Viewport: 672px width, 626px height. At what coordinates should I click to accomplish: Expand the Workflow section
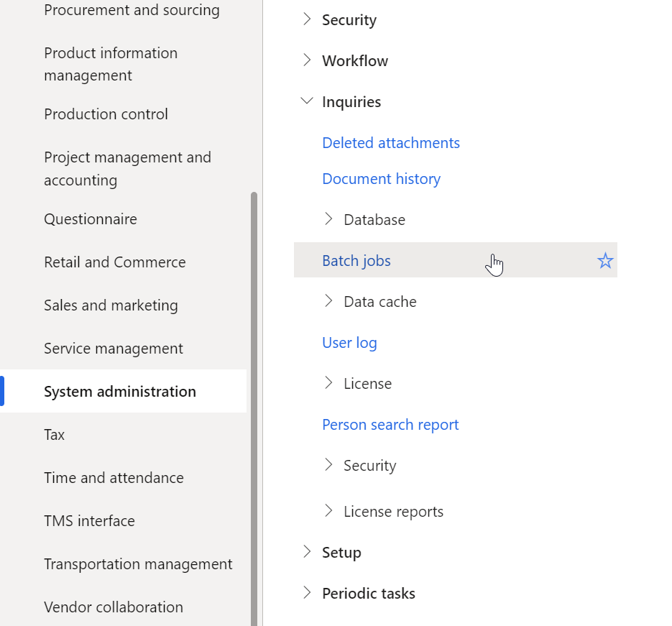(x=306, y=60)
